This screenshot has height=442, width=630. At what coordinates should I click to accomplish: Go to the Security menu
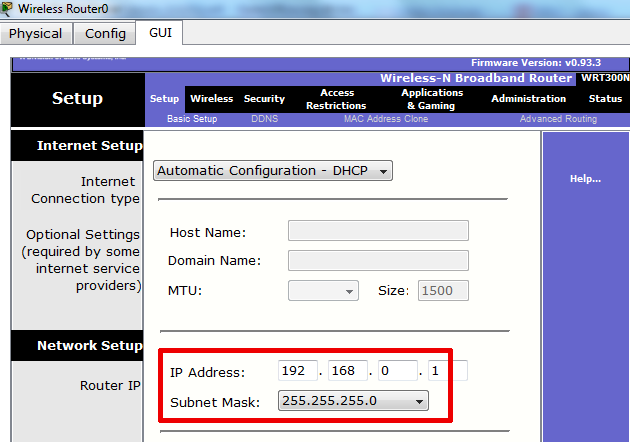click(264, 99)
